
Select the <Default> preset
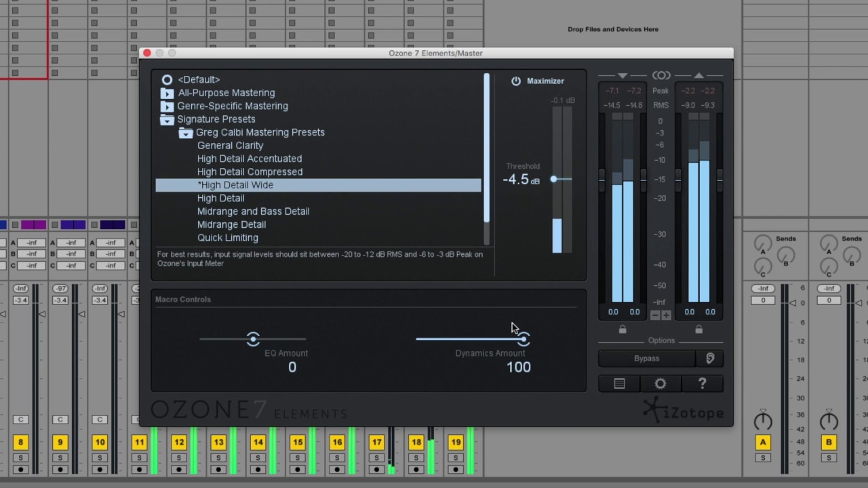pyautogui.click(x=199, y=80)
